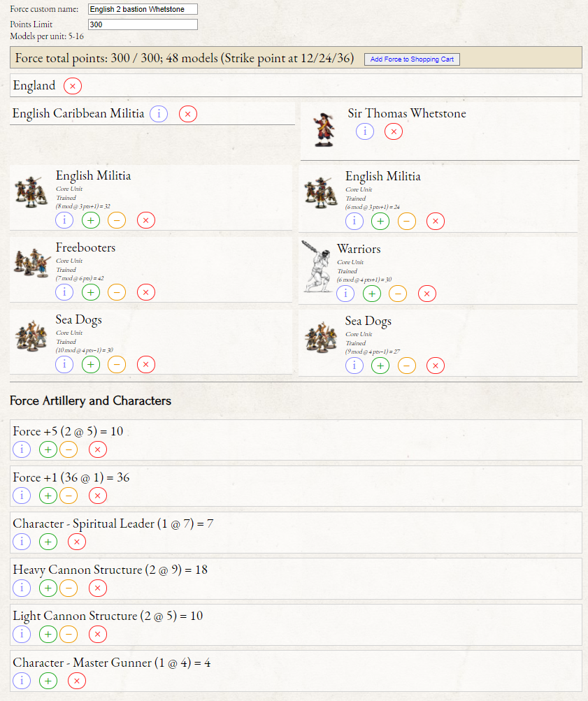View info for the Warriors unit
Viewport: 588px width, 701px height.
click(345, 294)
